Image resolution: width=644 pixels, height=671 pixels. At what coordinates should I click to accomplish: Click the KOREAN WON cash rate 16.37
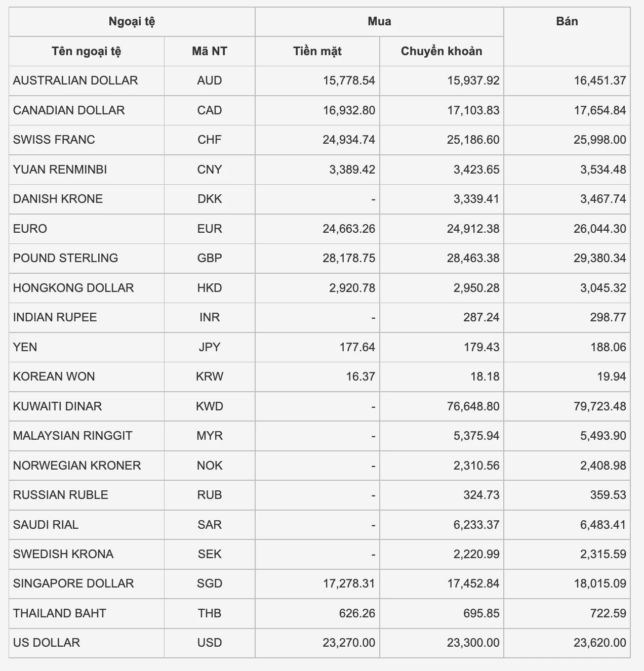360,376
